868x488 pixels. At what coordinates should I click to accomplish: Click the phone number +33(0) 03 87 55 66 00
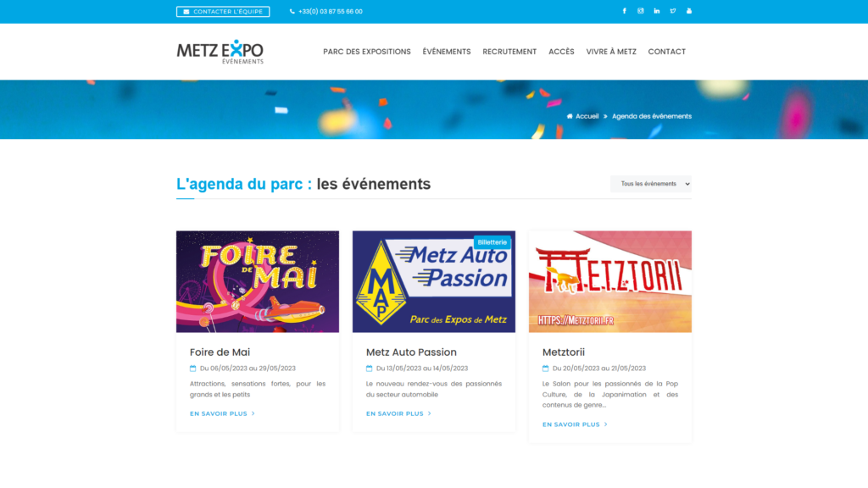[330, 12]
